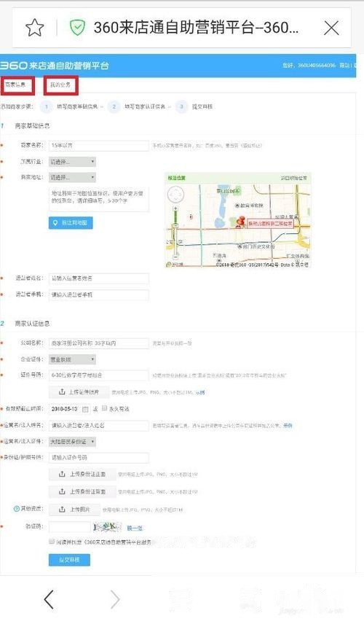The width and height of the screenshot is (364, 624).
Task: Open the 大陆居民身份证 dropdown
Action: click(72, 442)
